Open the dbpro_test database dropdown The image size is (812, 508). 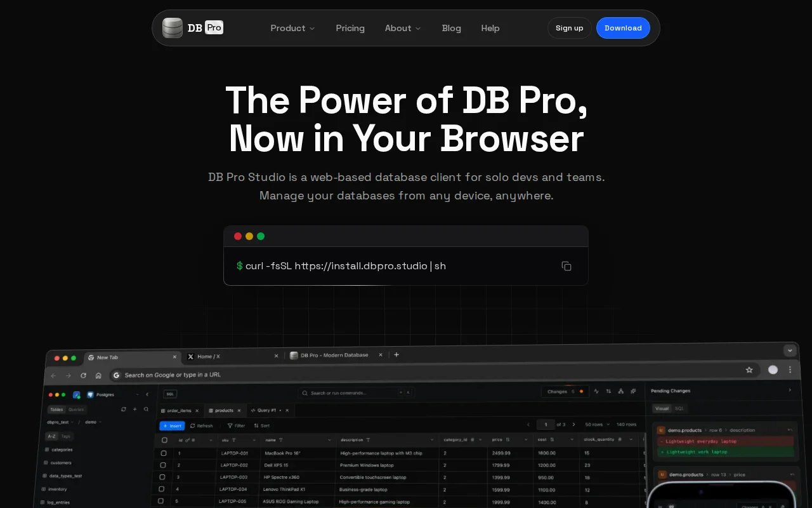pos(61,422)
